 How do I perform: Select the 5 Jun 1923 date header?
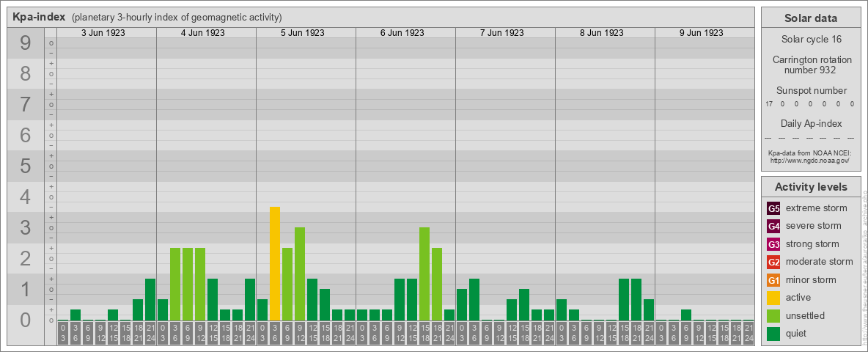point(302,33)
